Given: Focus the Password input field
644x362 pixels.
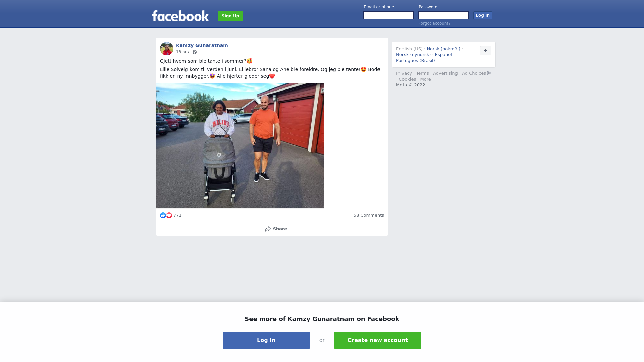Looking at the screenshot, I should (x=443, y=15).
